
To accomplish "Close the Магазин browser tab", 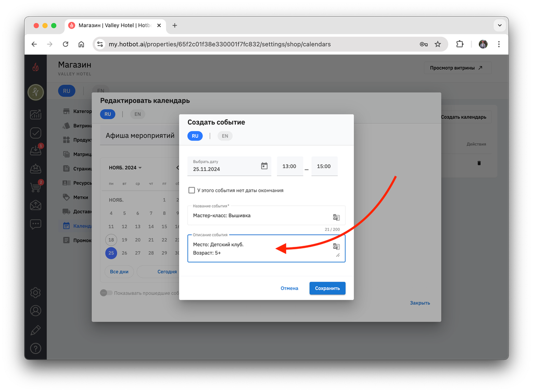I will pyautogui.click(x=159, y=26).
